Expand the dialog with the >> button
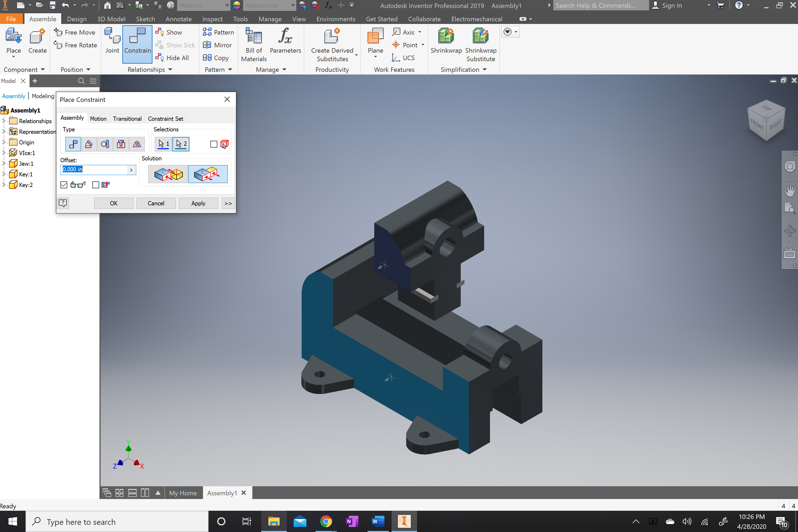Image resolution: width=798 pixels, height=532 pixels. (x=228, y=203)
